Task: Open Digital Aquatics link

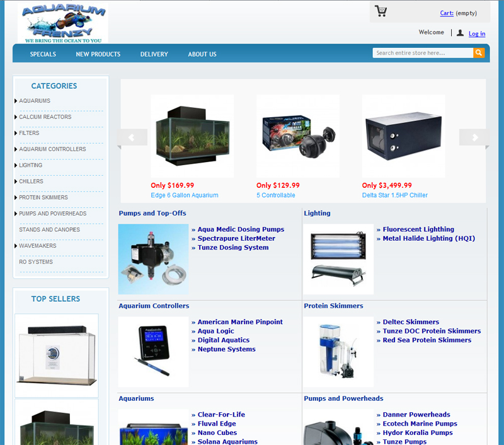Action: [x=224, y=340]
